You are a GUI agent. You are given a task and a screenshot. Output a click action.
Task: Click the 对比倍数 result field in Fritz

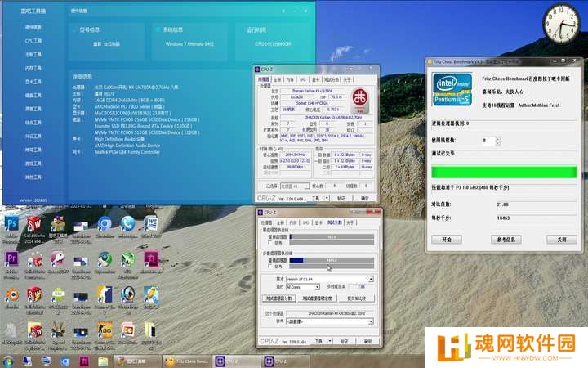pos(537,204)
